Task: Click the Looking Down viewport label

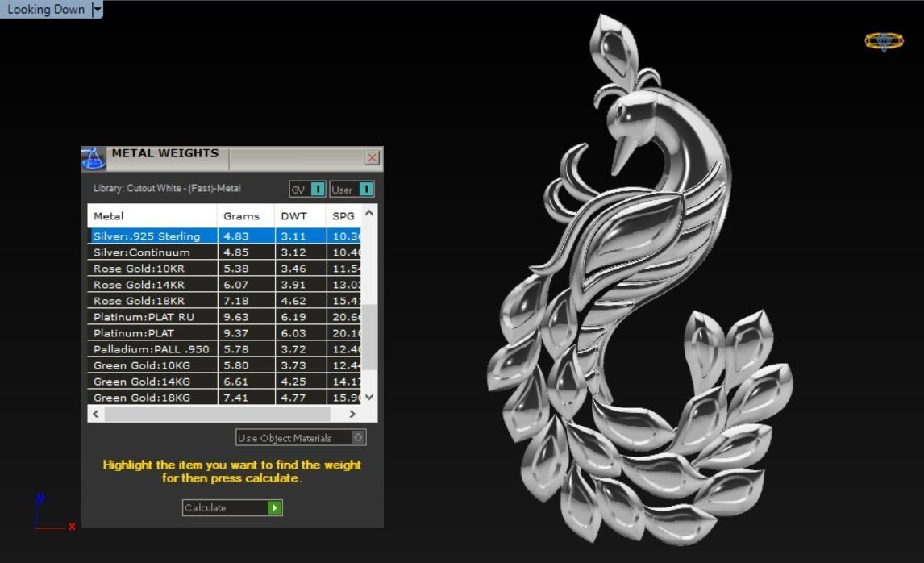Action: click(x=46, y=10)
